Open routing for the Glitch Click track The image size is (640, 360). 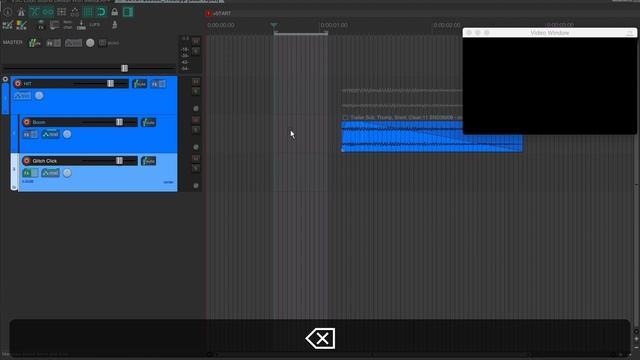pos(149,161)
